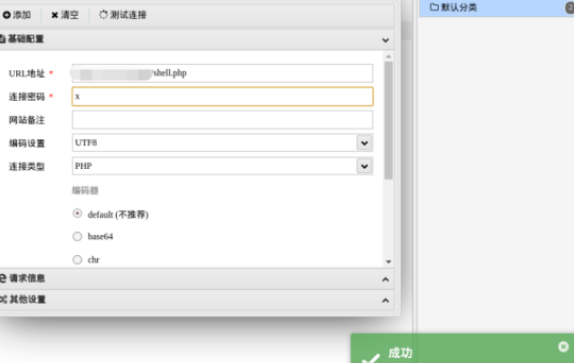Image resolution: width=574 pixels, height=363 pixels.
Task: Click the 测试连接 test connection button
Action: (123, 15)
